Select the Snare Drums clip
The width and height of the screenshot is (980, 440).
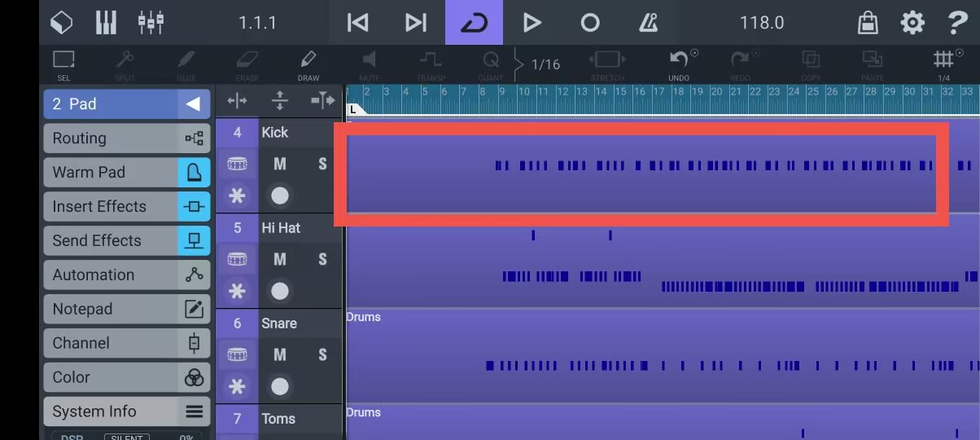663,356
